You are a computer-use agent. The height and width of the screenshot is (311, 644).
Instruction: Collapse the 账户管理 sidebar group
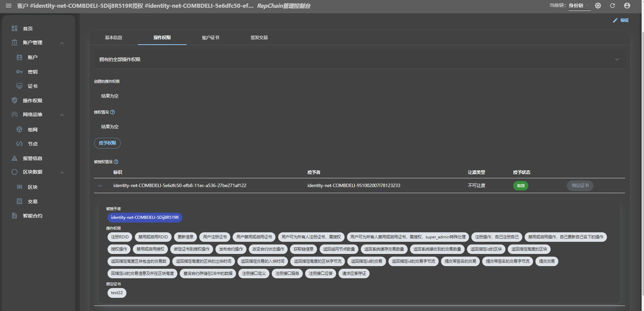pos(62,43)
